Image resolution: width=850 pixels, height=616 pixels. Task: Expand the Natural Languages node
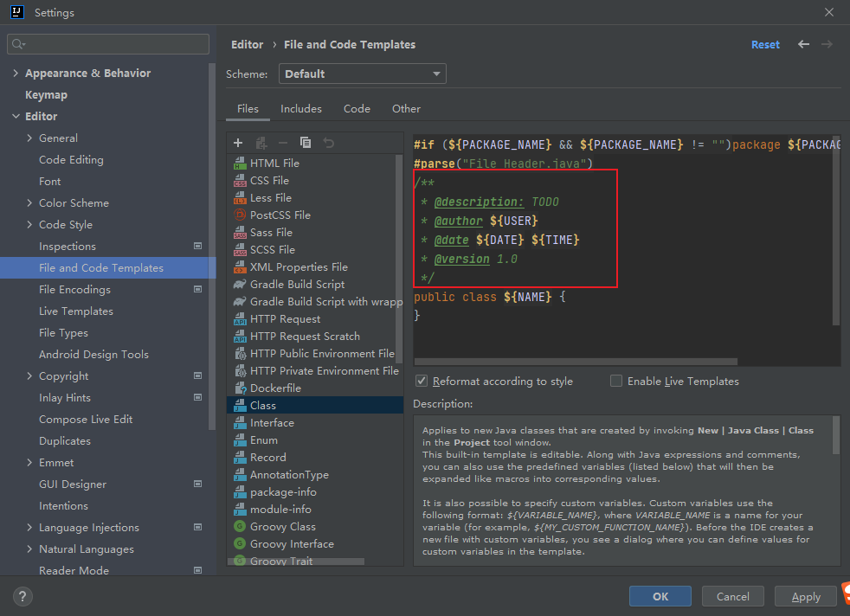[29, 549]
